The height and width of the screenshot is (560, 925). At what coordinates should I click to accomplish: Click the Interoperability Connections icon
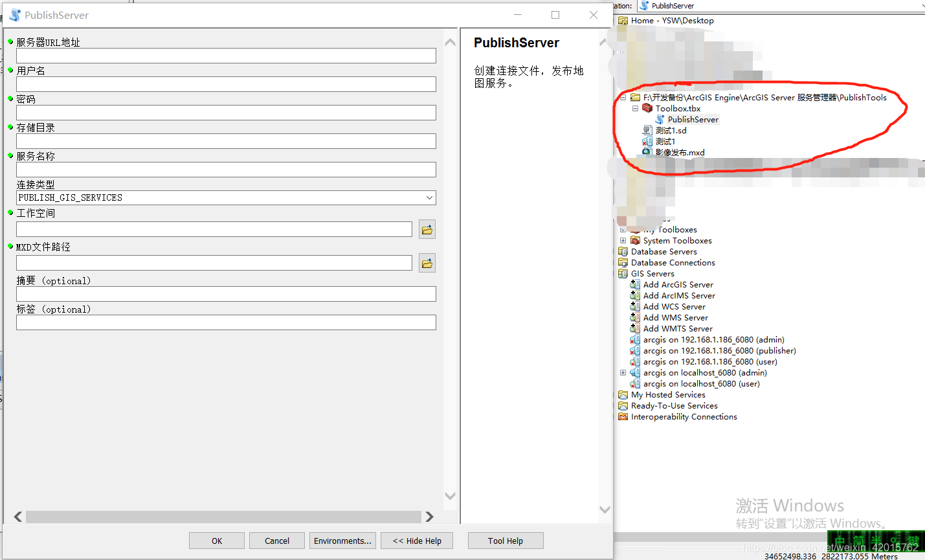623,416
